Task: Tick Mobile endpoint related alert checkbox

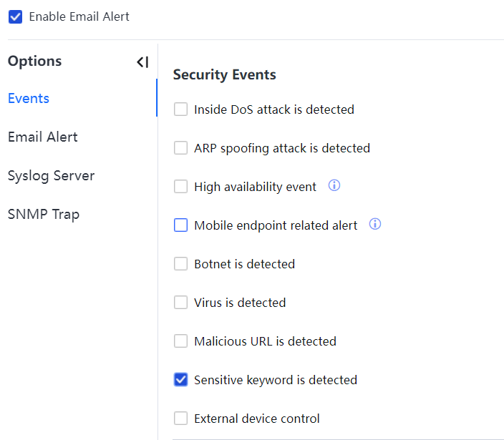Action: (x=181, y=225)
